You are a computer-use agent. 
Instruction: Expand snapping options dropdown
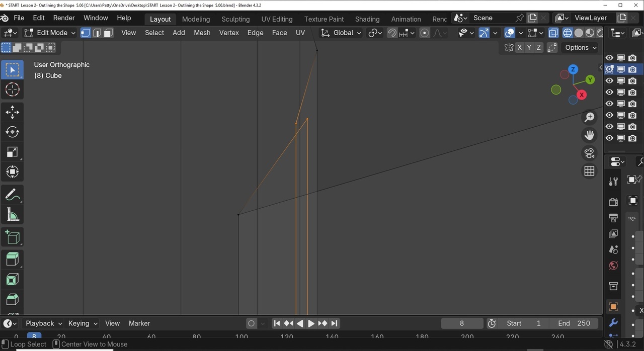coord(407,33)
